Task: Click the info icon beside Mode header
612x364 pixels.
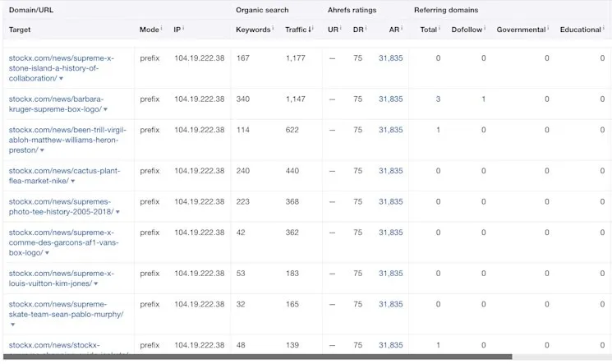Action: pyautogui.click(x=161, y=28)
